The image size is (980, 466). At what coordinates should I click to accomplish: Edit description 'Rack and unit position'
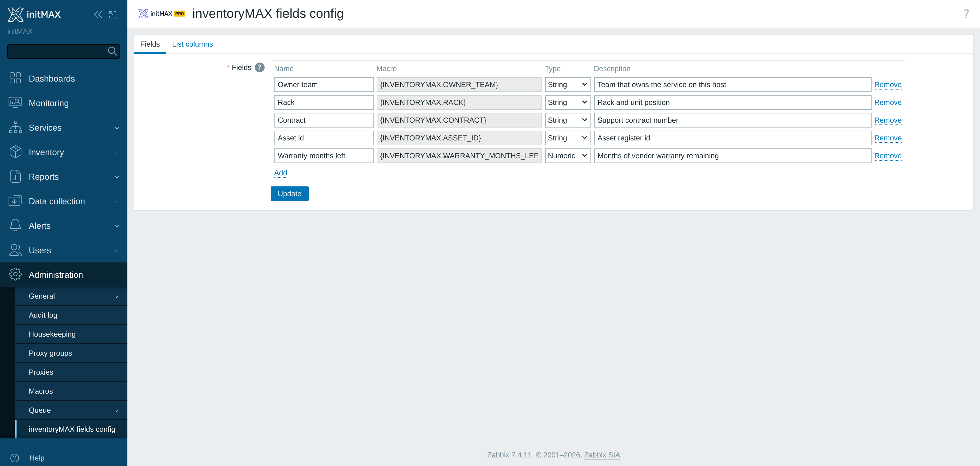pos(732,102)
